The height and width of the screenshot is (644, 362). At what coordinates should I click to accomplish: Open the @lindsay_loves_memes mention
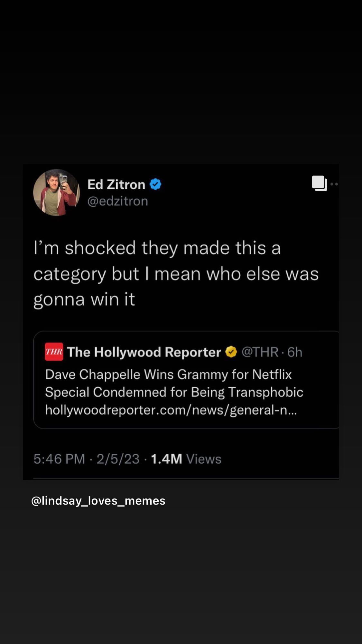click(x=98, y=501)
